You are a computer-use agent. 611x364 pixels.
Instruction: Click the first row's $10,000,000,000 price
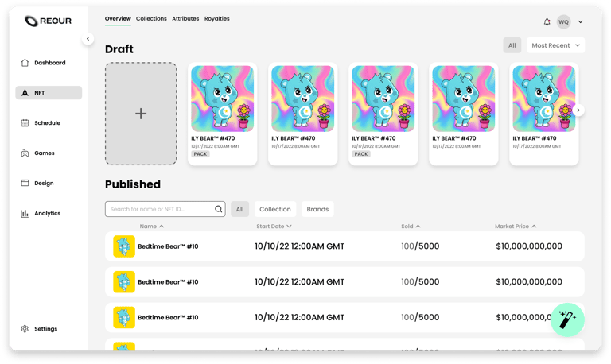[x=529, y=246]
